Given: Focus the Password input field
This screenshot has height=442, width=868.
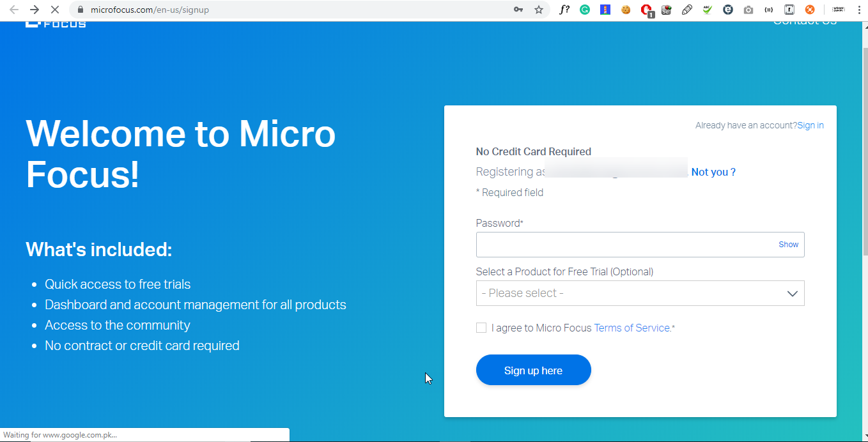Looking at the screenshot, I should coord(640,245).
